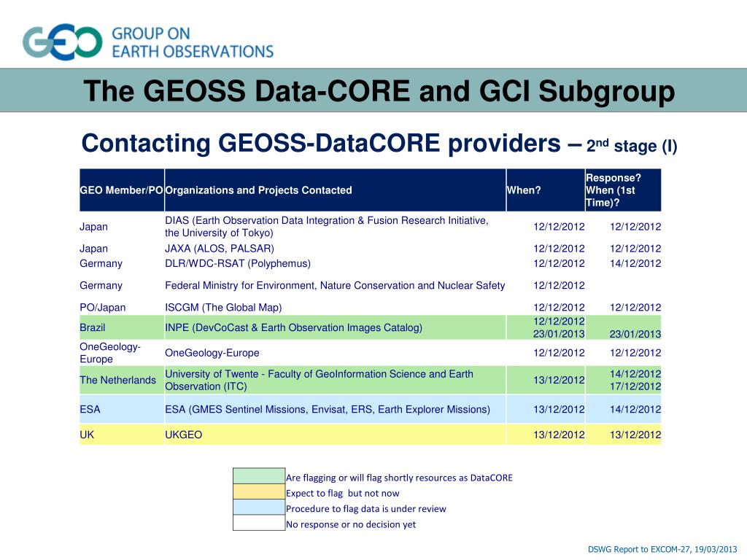Click the UK response date '13/12/2012'

tap(635, 435)
